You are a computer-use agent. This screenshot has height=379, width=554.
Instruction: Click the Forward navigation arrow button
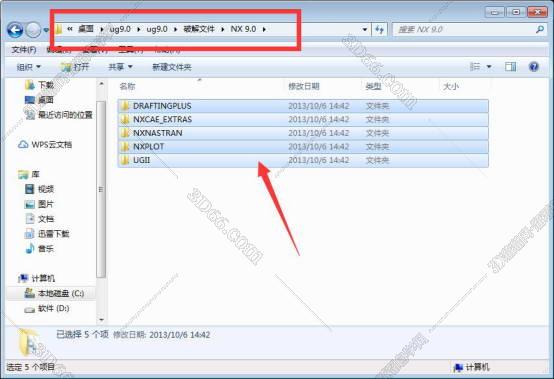coord(33,30)
